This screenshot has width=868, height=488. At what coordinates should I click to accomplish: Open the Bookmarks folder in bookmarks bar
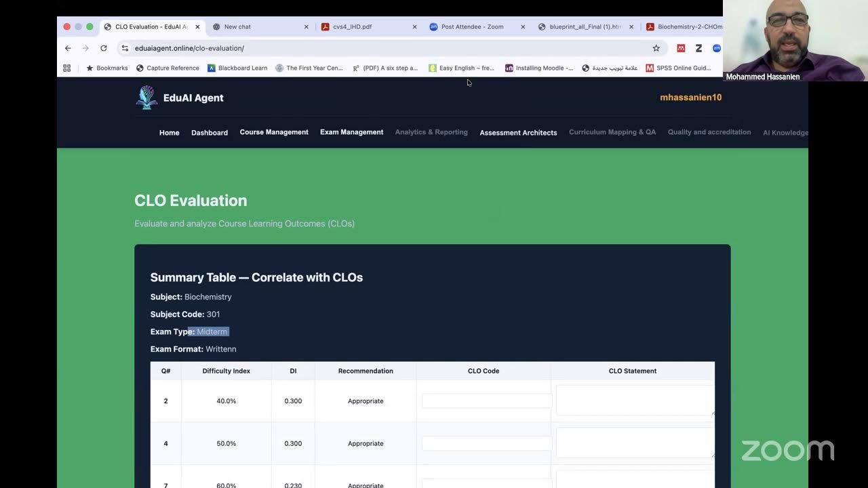coord(106,68)
